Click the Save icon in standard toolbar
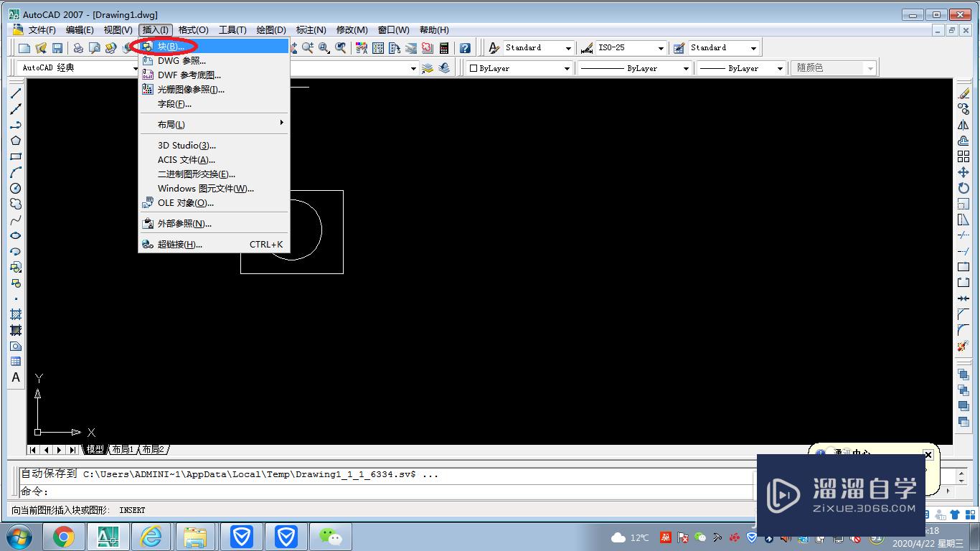This screenshot has height=551, width=980. 57,48
